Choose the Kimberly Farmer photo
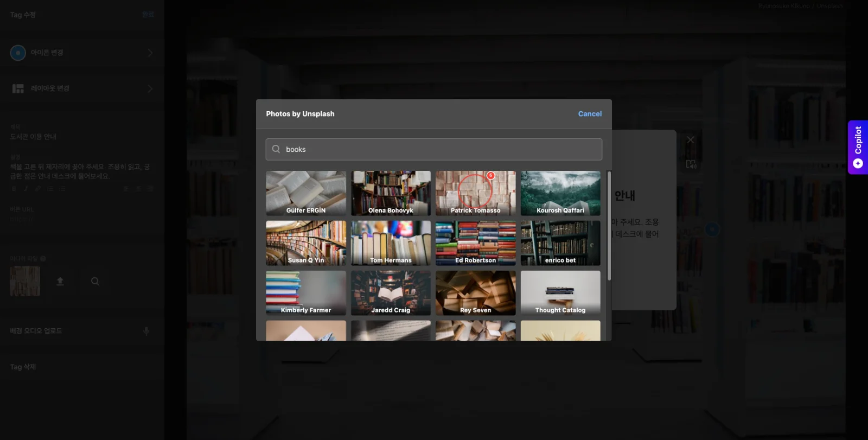 (306, 293)
